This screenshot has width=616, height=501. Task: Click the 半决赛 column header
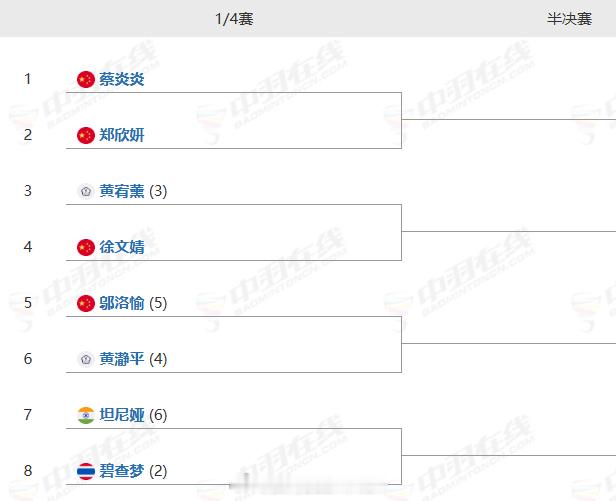pos(569,19)
